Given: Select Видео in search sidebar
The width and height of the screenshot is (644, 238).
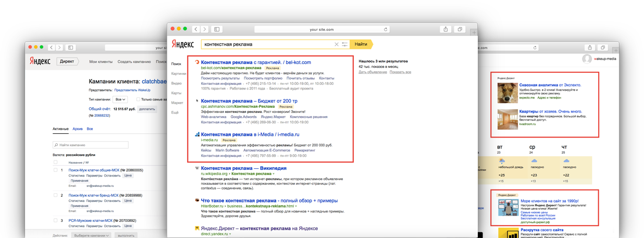Looking at the screenshot, I should pos(177,83).
